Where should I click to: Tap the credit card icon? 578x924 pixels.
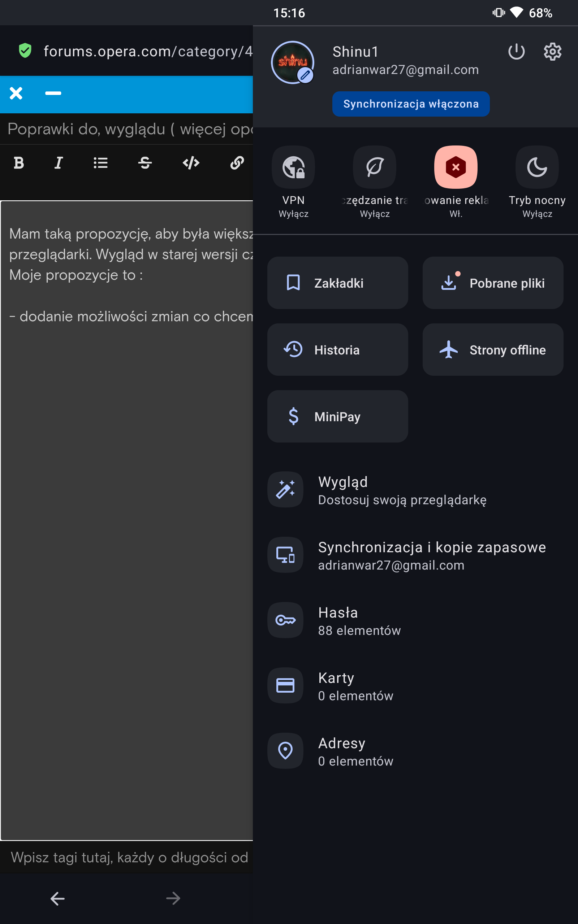(285, 686)
